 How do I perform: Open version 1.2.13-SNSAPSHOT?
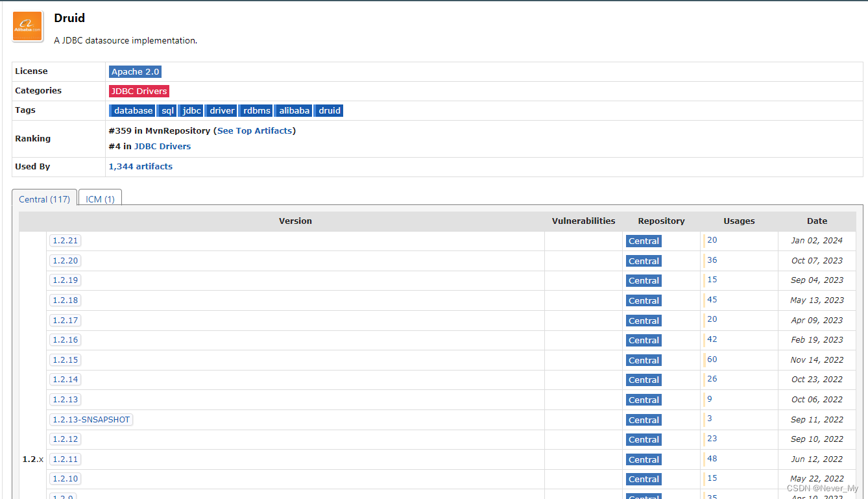pyautogui.click(x=91, y=419)
